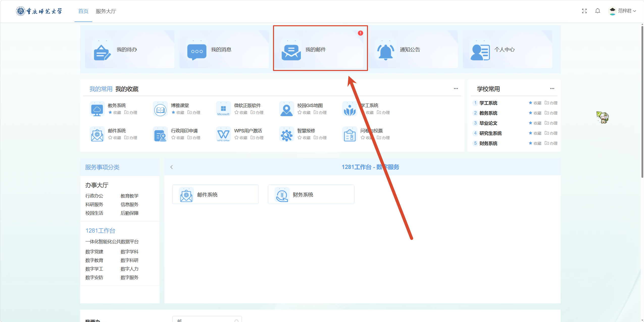Click the 校园GIS地图 location icon
The image size is (644, 322).
287,109
